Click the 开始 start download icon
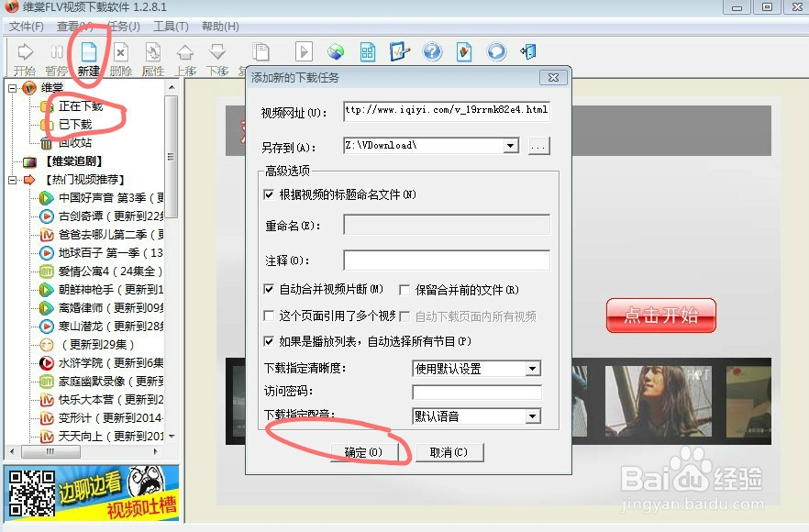809x532 pixels. (x=24, y=51)
